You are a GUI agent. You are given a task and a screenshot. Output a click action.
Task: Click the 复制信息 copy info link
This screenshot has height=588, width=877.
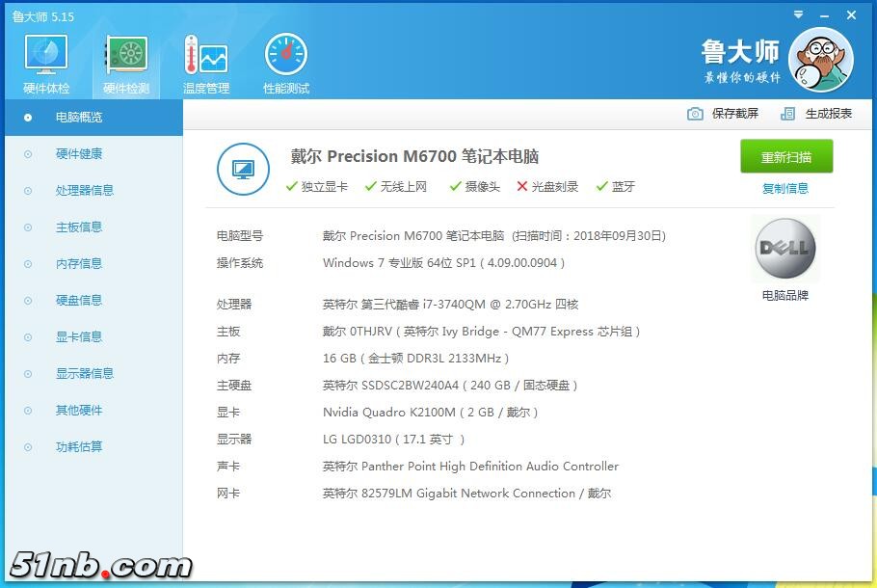(x=785, y=189)
